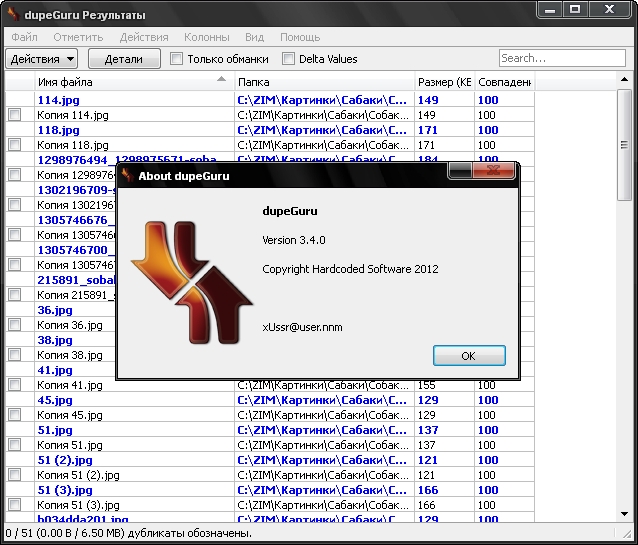Sort by the Имя файла column header
Image resolution: width=638 pixels, height=545 pixels.
coord(134,82)
